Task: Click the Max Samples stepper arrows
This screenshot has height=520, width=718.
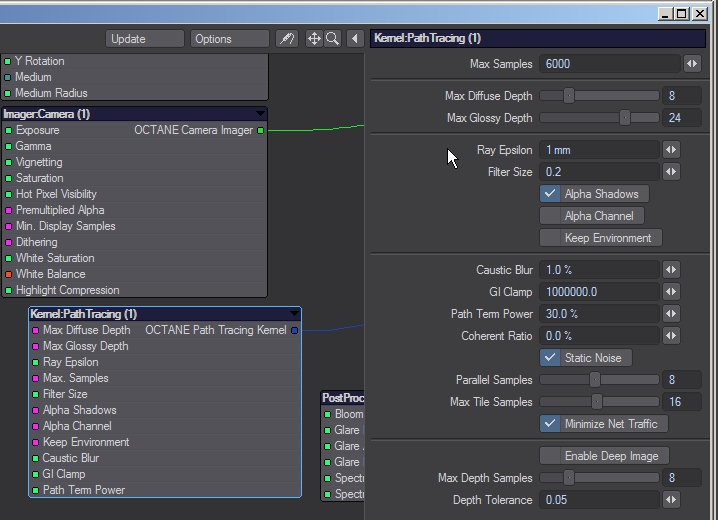Action: [692, 64]
